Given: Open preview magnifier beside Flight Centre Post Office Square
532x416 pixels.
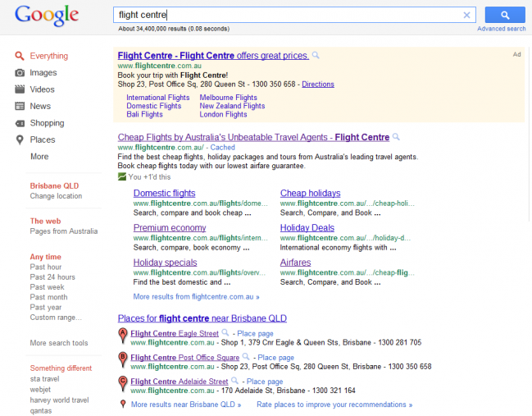Looking at the screenshot, I should pos(246,357).
